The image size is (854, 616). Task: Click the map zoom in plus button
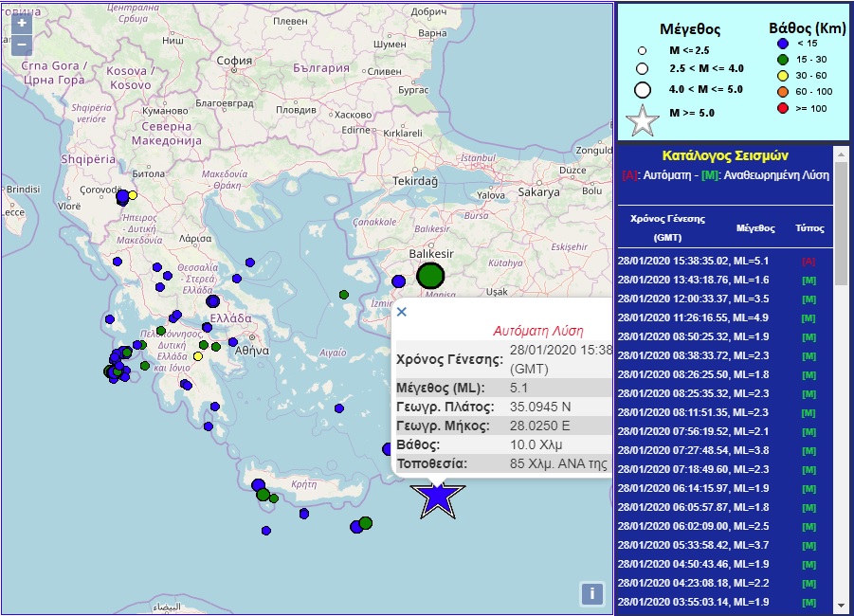22,23
